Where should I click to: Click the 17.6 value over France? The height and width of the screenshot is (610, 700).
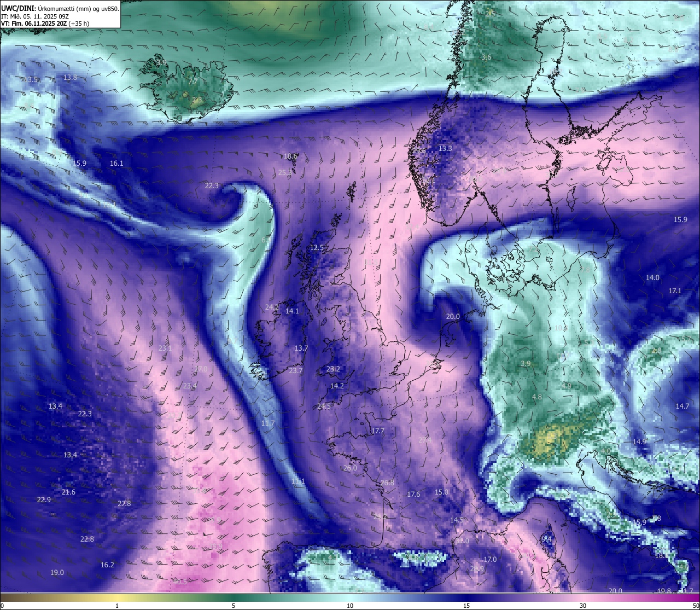point(413,494)
